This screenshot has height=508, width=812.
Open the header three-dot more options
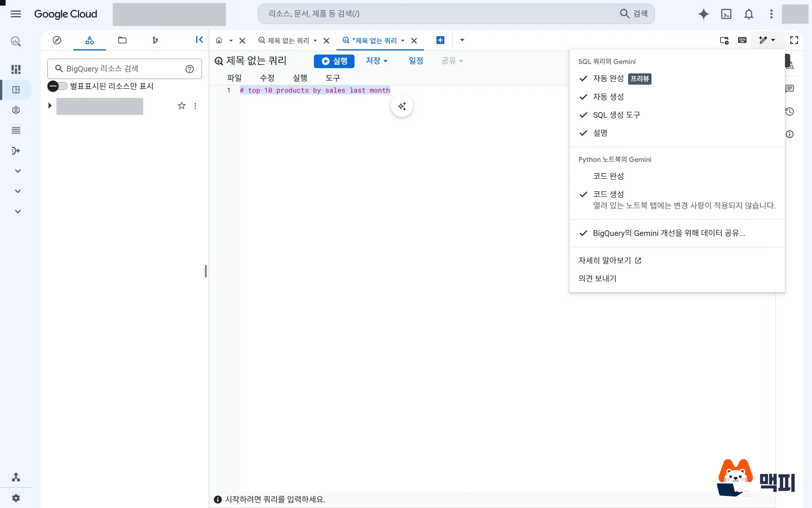point(771,14)
